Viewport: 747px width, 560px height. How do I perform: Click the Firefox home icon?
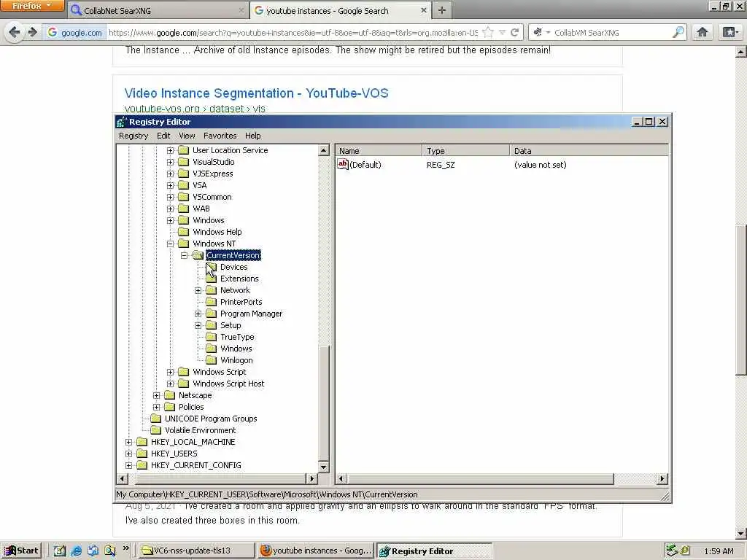[703, 32]
